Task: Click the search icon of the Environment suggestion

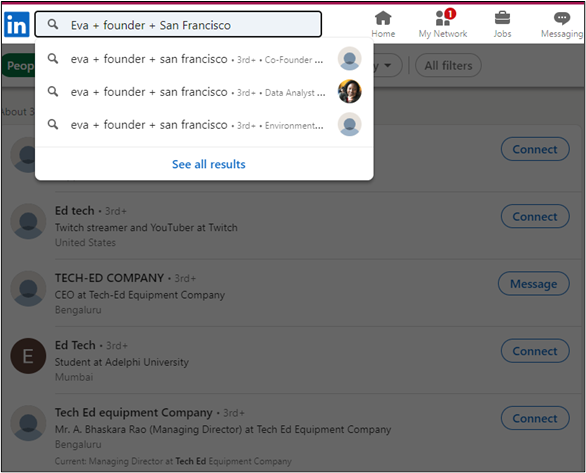Action: (x=53, y=124)
